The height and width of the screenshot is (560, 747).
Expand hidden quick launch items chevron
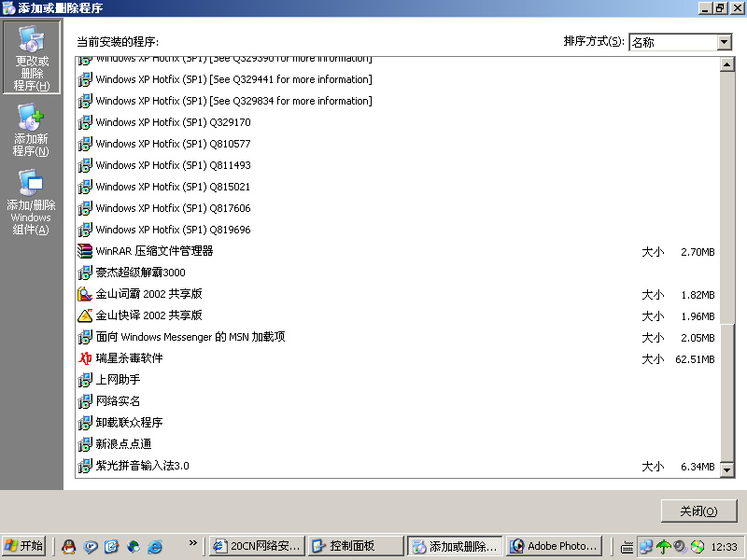[193, 543]
